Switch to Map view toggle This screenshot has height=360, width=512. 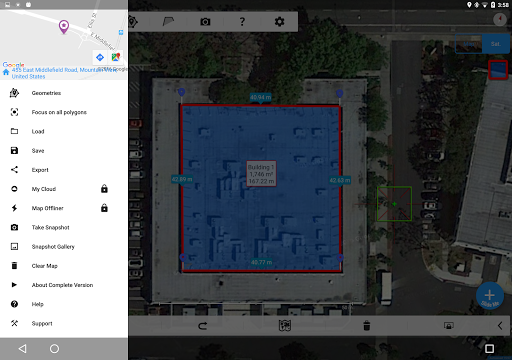coord(469,44)
